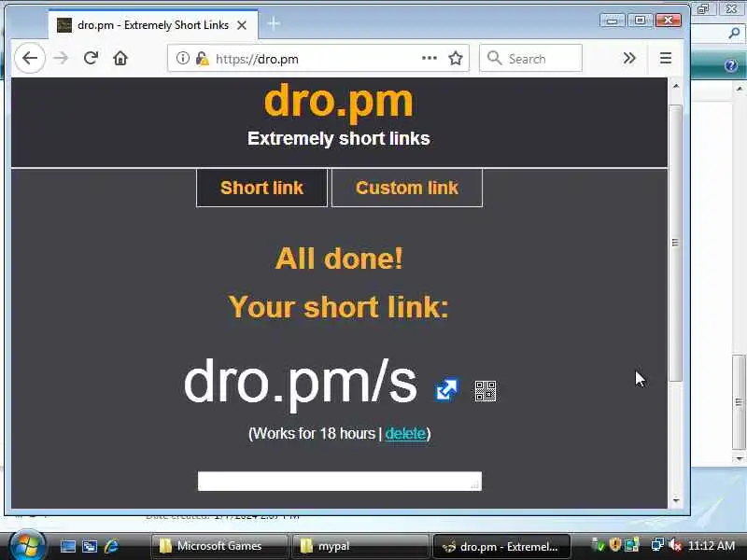Click the dro.pm - Extremel... taskbar button
This screenshot has height=560, width=747.
(502, 546)
